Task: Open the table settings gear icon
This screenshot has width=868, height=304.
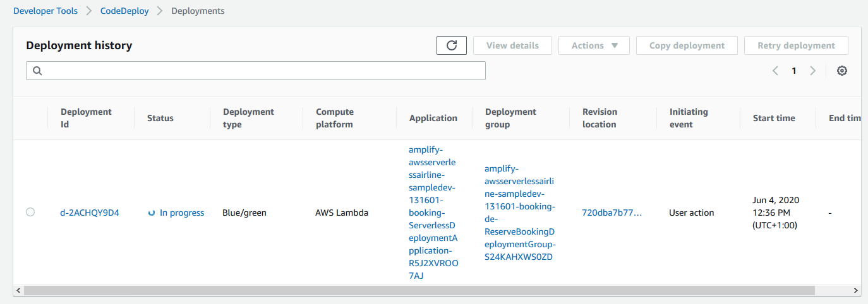Action: [x=841, y=71]
